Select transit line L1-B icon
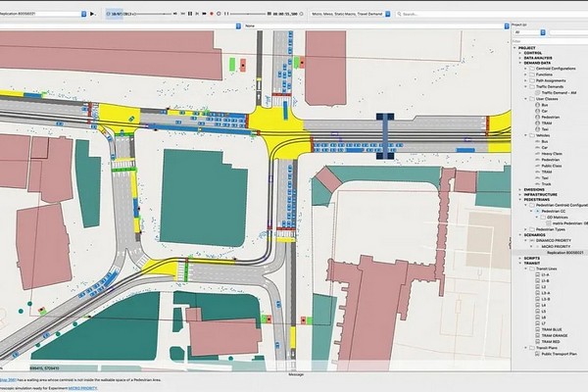This screenshot has height=392, width=588. [x=537, y=280]
